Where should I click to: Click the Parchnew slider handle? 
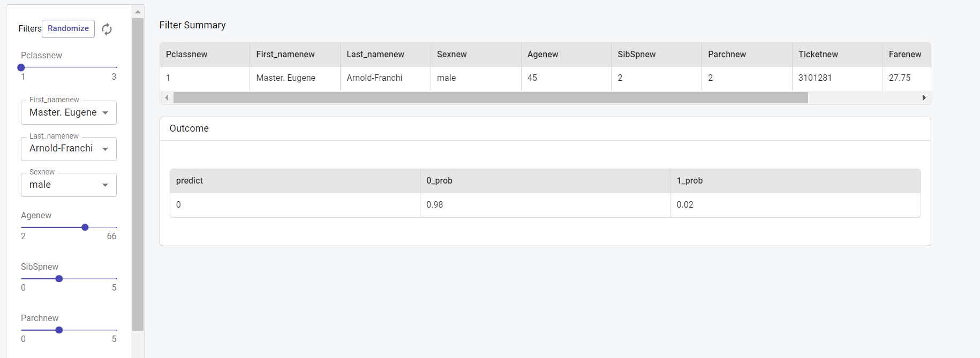pos(59,330)
